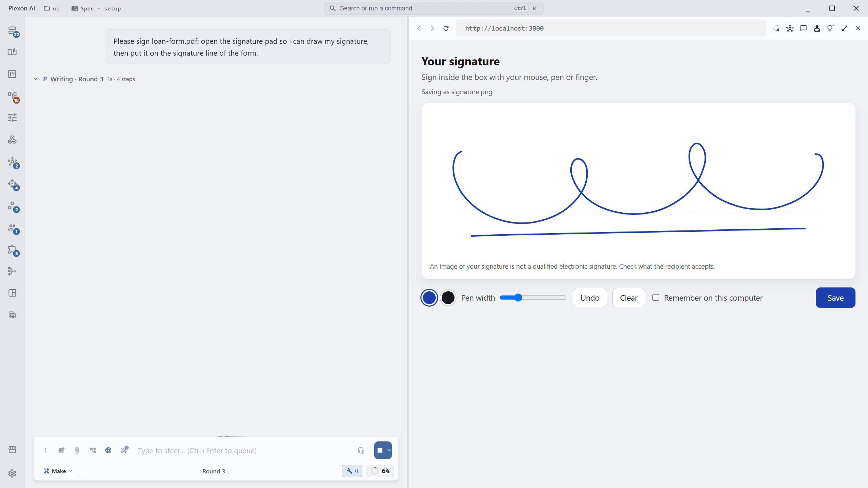Open the open-book icon in the sidebar

[x=12, y=52]
